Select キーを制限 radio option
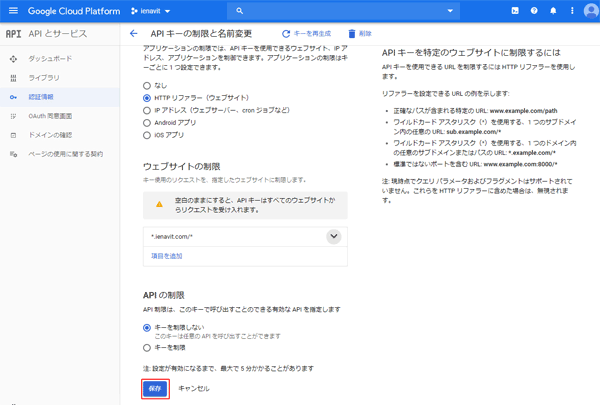Viewport: 600px width, 405px height. pyautogui.click(x=147, y=348)
